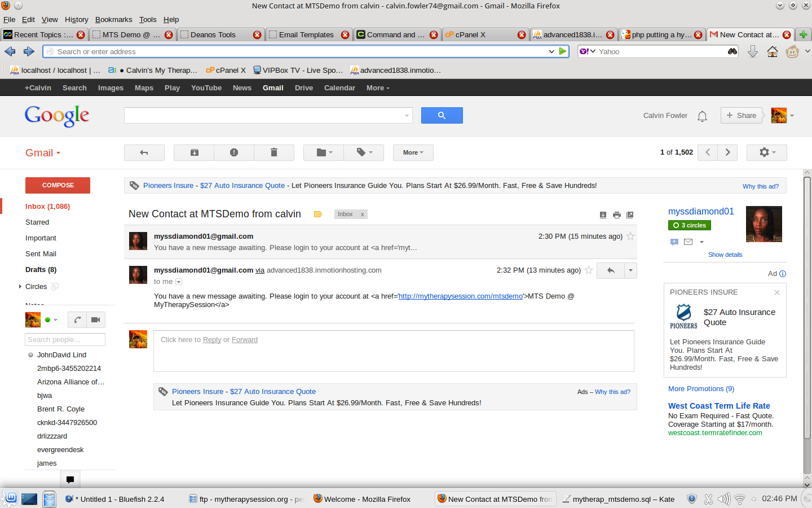Click the volume speaker tray icon

tap(724, 499)
